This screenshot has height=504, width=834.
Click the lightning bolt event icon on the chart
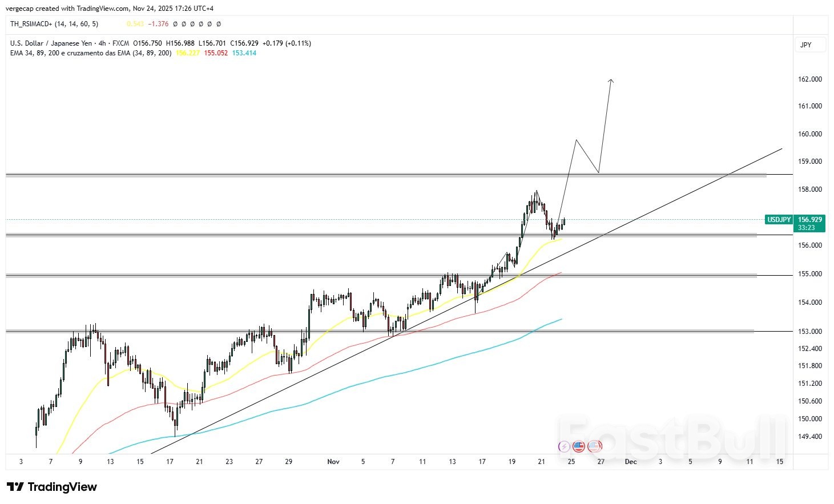point(564,447)
